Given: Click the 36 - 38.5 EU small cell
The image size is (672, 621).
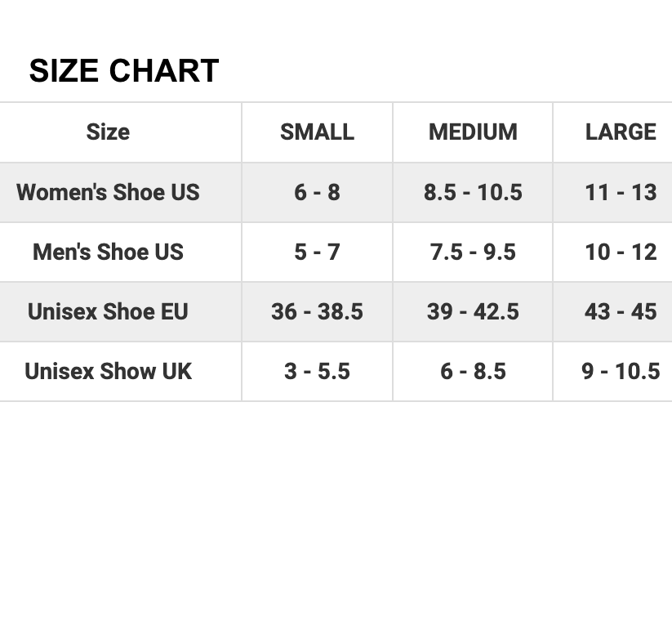Looking at the screenshot, I should 317,311.
